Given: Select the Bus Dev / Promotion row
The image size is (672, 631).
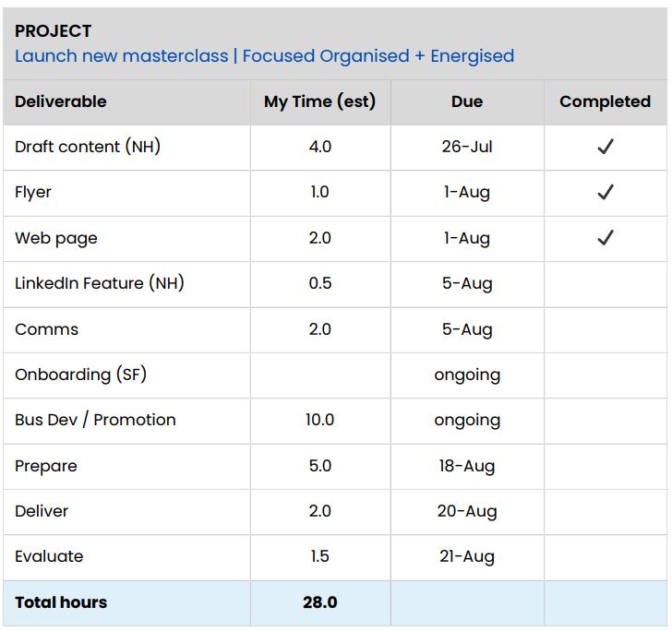Looking at the screenshot, I should [x=95, y=420].
